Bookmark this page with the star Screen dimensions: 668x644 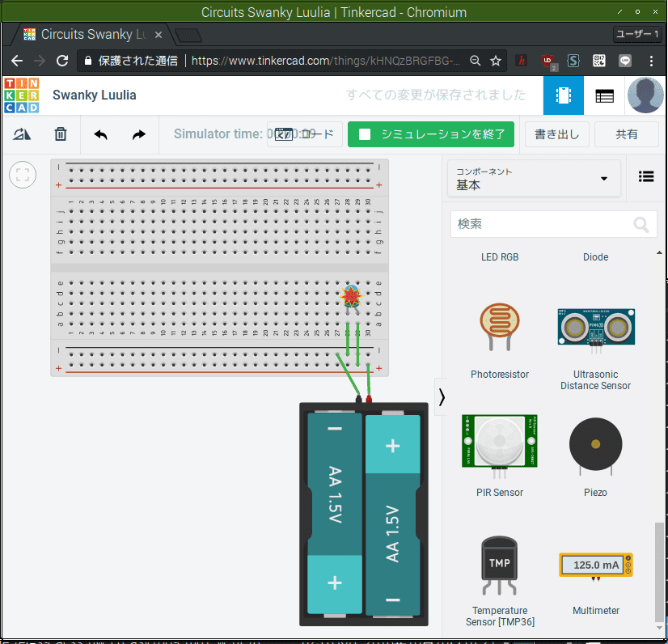tap(495, 61)
